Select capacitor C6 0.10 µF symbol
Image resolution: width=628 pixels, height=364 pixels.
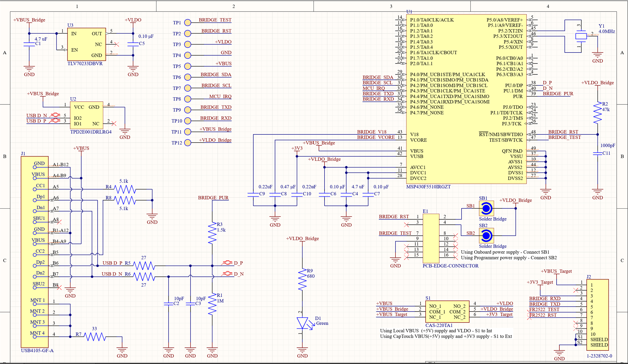(x=325, y=195)
